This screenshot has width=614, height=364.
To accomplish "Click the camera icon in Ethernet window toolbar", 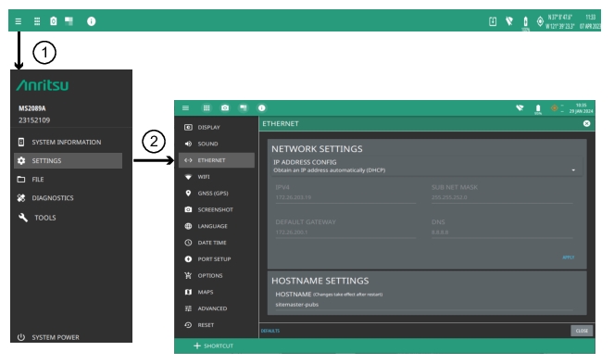I will pyautogui.click(x=225, y=107).
